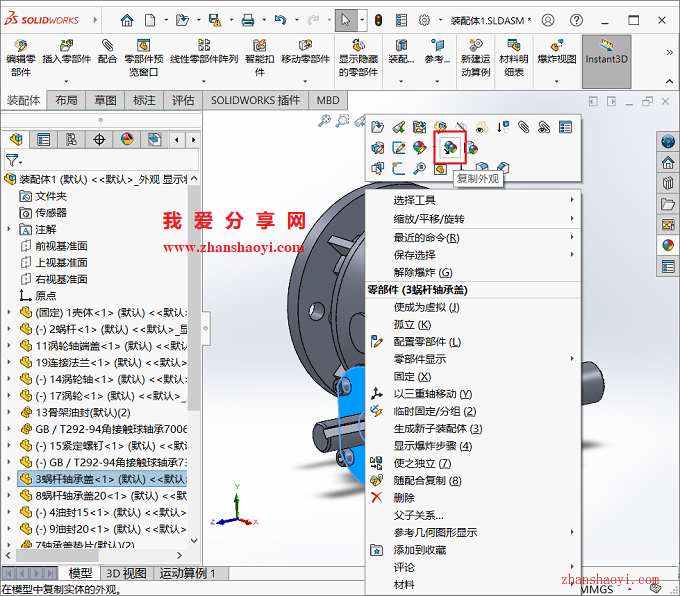Choose 孤立 (K) from context menu
This screenshot has width=680, height=596.
click(473, 324)
